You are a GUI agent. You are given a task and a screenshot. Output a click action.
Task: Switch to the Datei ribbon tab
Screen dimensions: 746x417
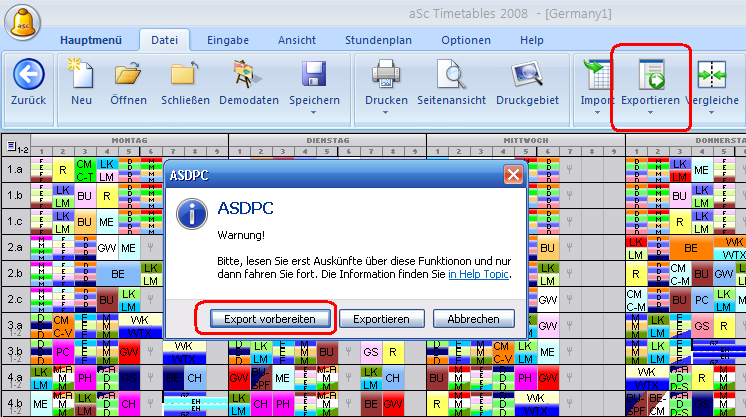coord(165,40)
